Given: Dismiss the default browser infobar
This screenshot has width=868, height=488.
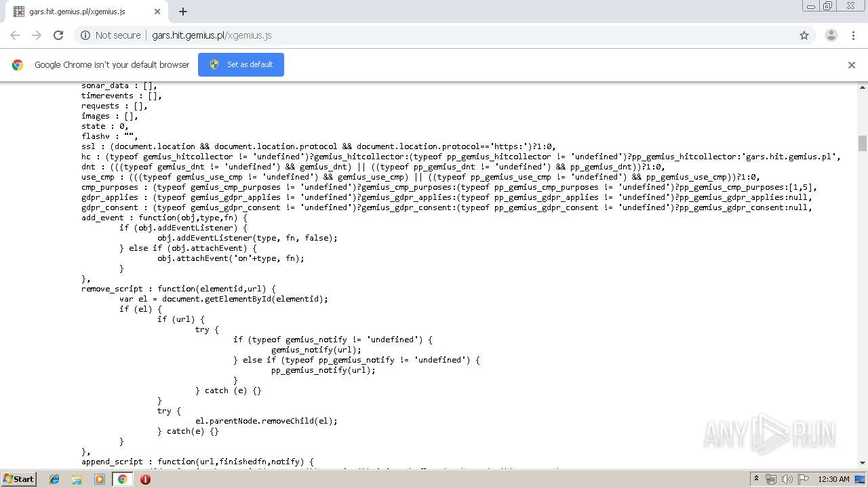Looking at the screenshot, I should tap(852, 65).
